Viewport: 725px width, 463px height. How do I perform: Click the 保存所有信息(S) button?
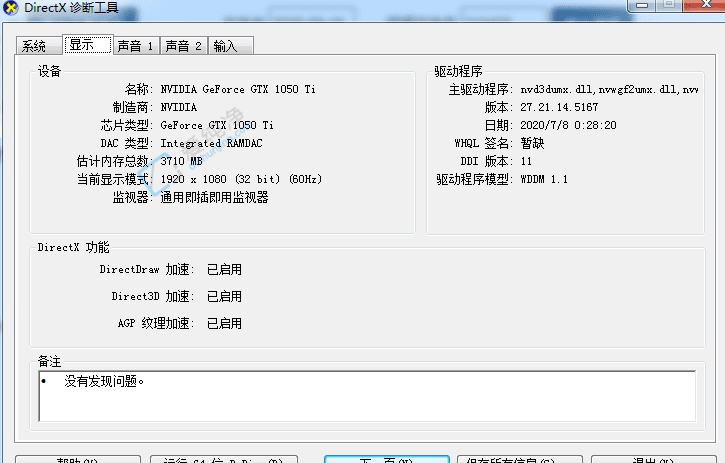pyautogui.click(x=520, y=459)
